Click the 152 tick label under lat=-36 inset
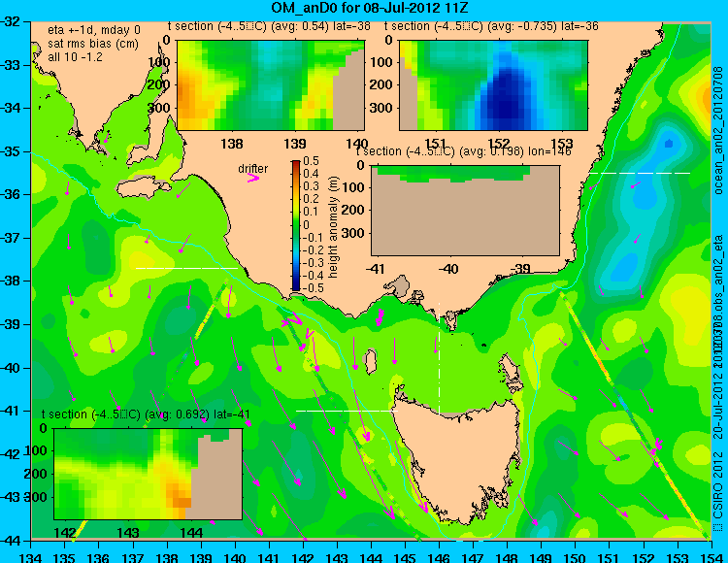This screenshot has width=728, height=563. click(499, 143)
